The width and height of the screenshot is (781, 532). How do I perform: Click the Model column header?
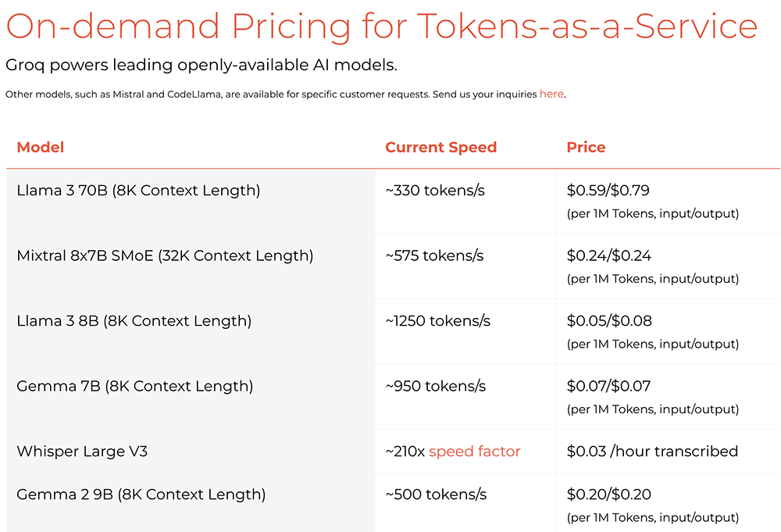[40, 147]
